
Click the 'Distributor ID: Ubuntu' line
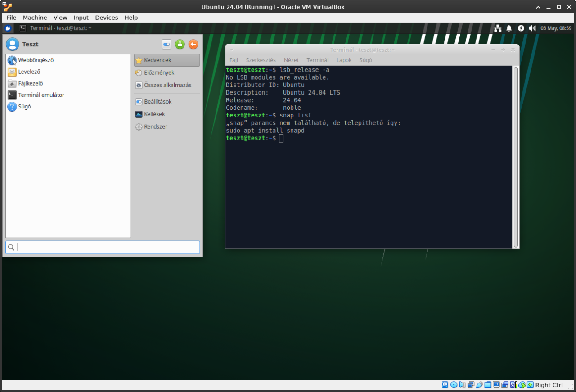point(265,85)
